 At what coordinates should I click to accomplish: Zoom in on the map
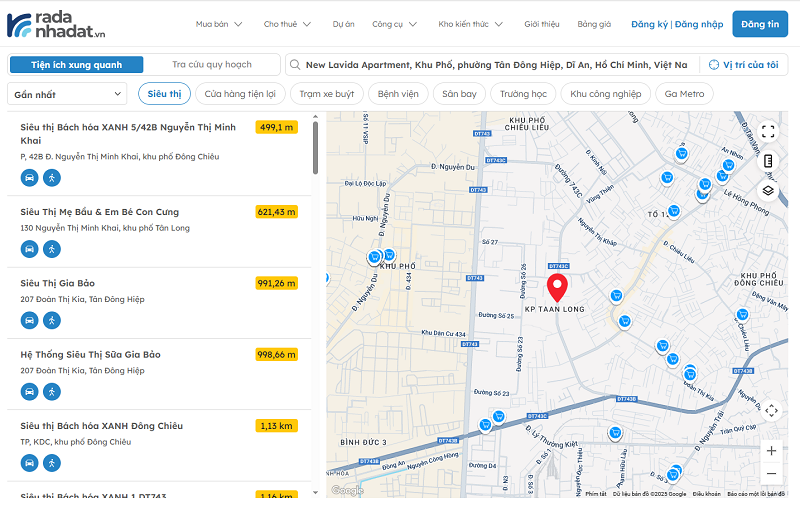(x=771, y=451)
